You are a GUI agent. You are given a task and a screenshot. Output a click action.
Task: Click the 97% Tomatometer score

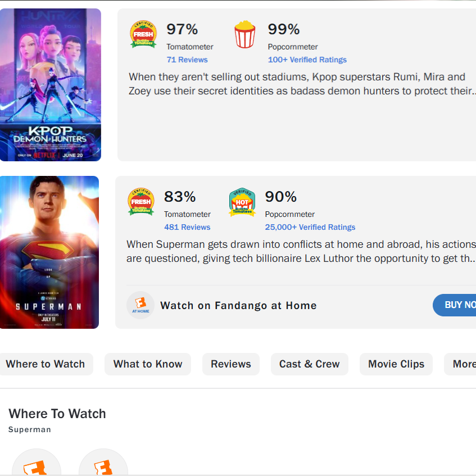pos(182,29)
